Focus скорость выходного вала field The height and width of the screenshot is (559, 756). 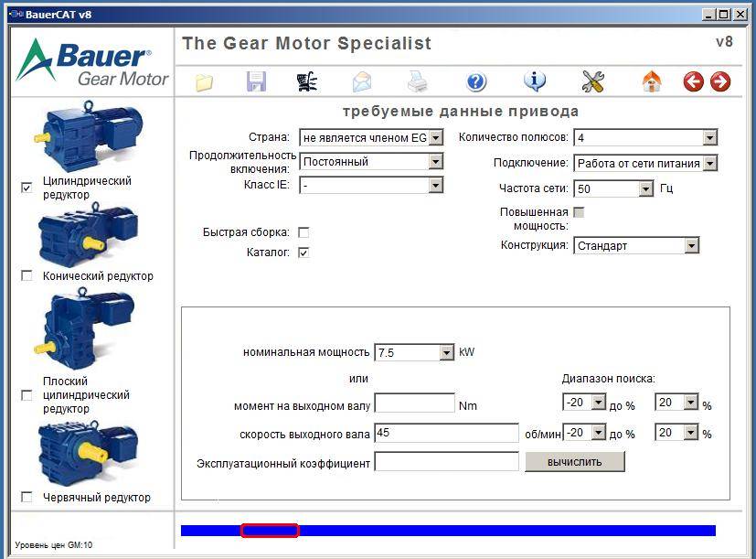(x=446, y=433)
